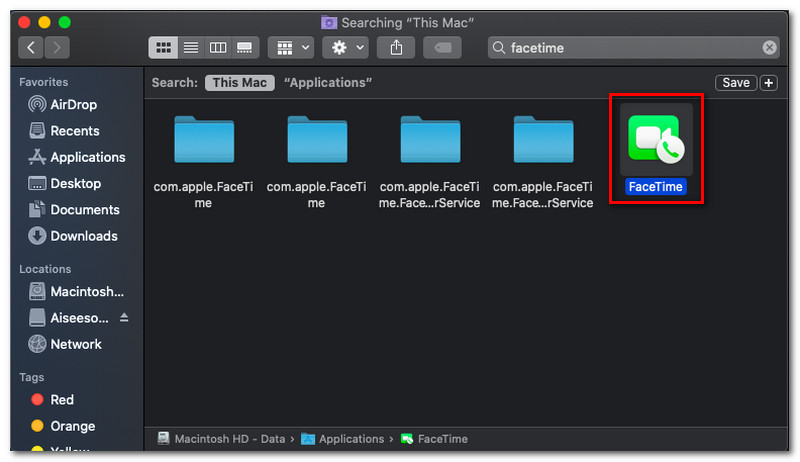Switch to list view
This screenshot has height=462, width=800.
coord(191,48)
